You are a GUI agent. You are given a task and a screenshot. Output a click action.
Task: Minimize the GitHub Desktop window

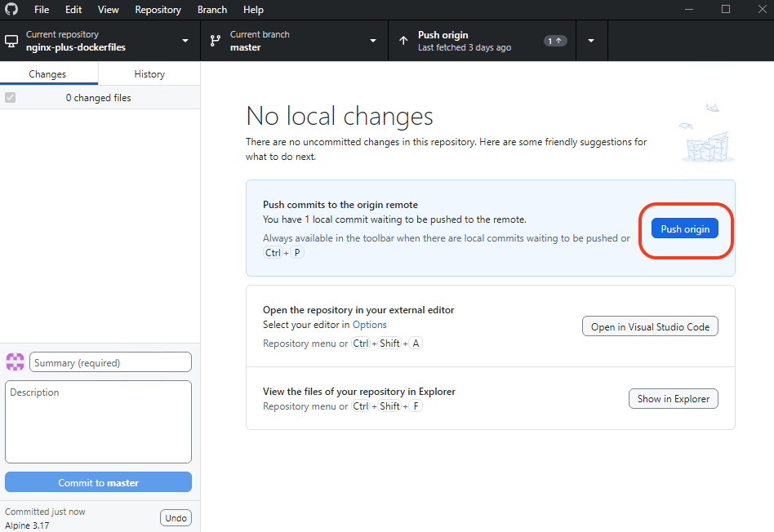point(689,9)
